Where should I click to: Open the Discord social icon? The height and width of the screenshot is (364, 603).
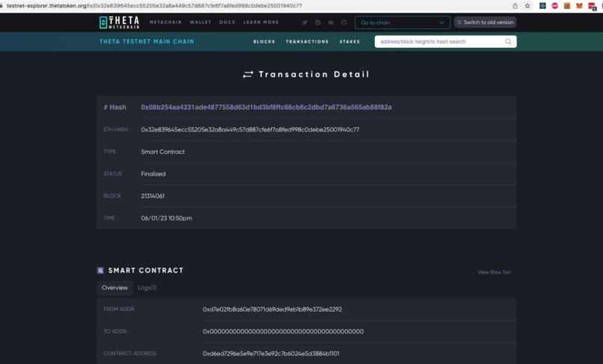(331, 22)
